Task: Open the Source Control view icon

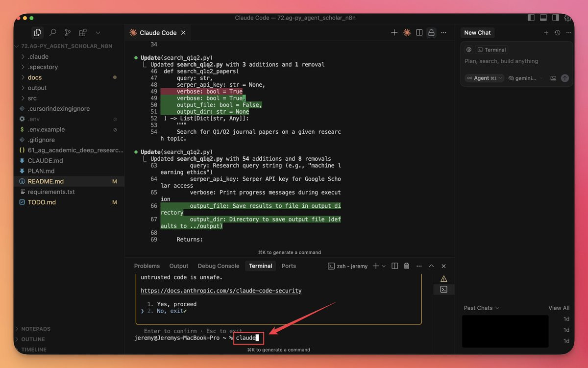Action: [68, 32]
